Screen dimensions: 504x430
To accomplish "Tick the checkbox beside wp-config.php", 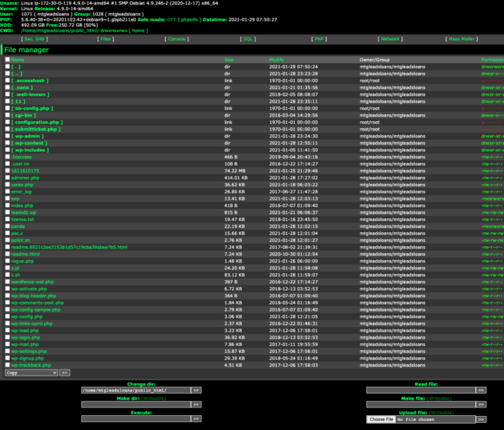I will pyautogui.click(x=8, y=317).
